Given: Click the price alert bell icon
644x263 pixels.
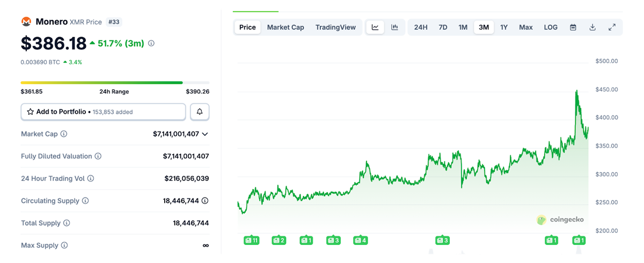Looking at the screenshot, I should (x=200, y=112).
